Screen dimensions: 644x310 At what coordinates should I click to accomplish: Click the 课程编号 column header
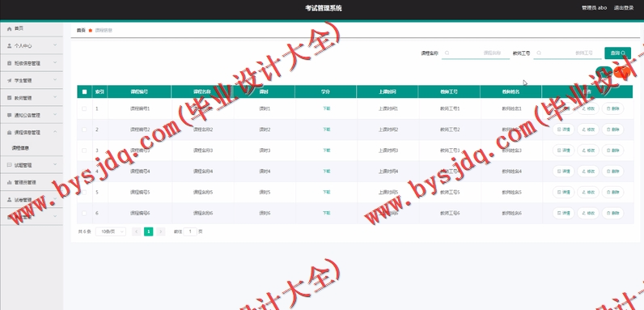pyautogui.click(x=139, y=91)
